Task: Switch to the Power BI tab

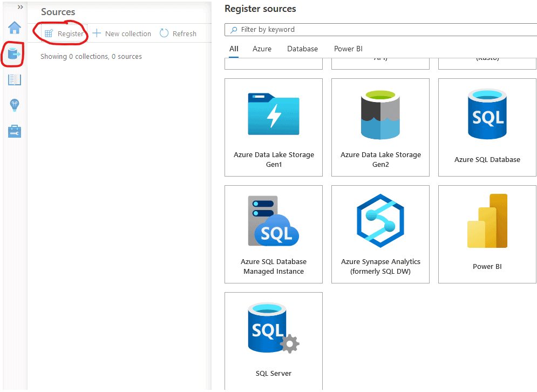Action: (348, 49)
